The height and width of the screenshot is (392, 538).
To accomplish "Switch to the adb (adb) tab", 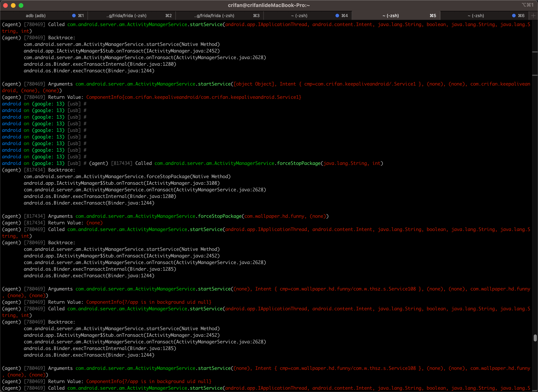I will click(x=44, y=16).
